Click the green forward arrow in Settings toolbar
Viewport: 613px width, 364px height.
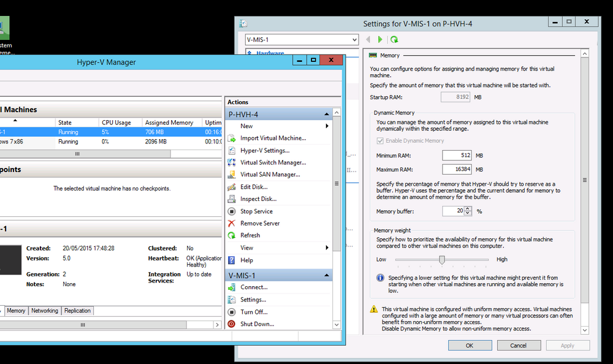(x=380, y=39)
